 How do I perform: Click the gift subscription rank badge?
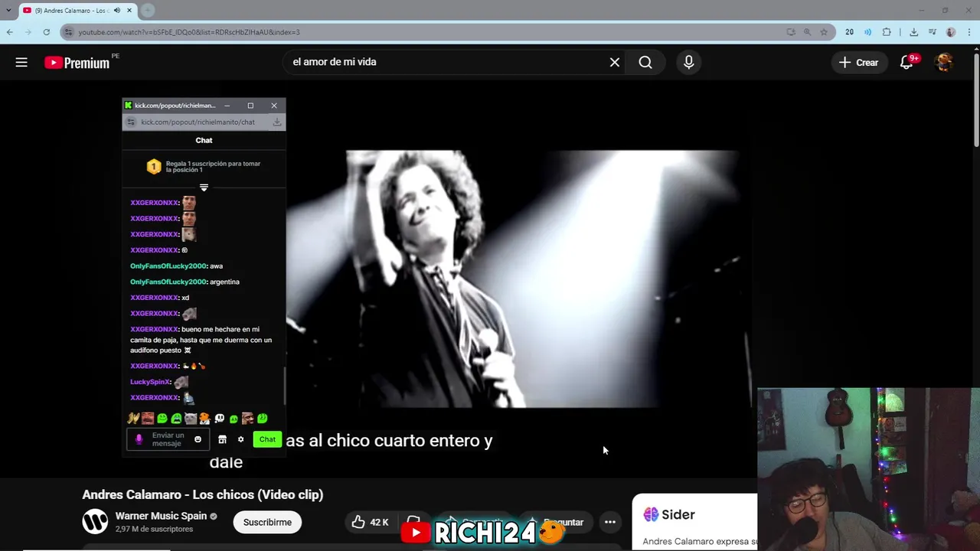tap(154, 166)
